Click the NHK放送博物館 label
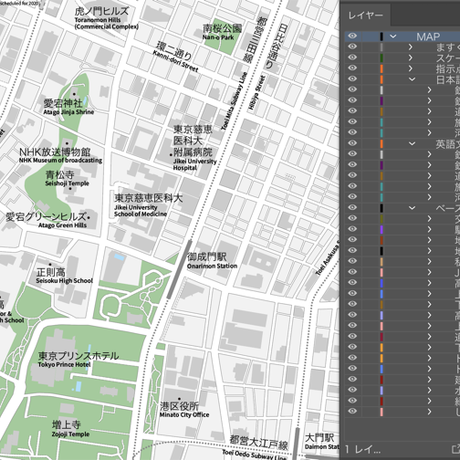 coord(55,152)
